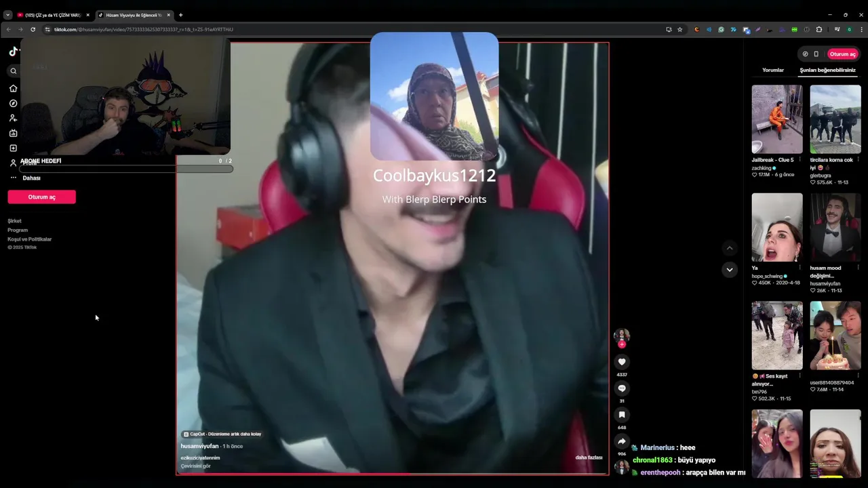Viewport: 868px width, 488px height.
Task: Open site information icon in address bar
Action: pyautogui.click(x=47, y=29)
